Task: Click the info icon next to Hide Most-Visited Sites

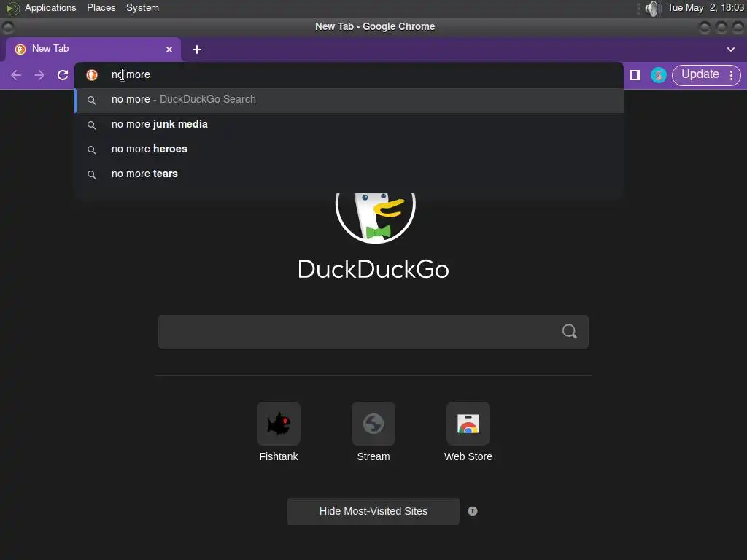Action: [473, 511]
